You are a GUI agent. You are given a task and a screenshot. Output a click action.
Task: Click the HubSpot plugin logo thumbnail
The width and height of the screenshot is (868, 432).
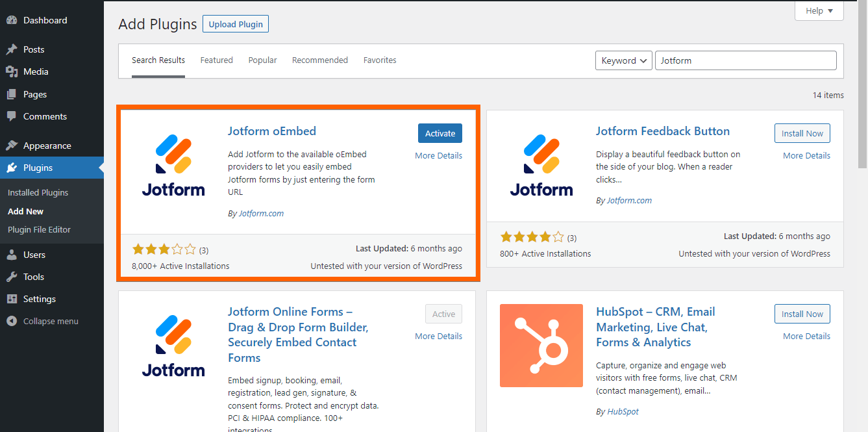(x=541, y=346)
